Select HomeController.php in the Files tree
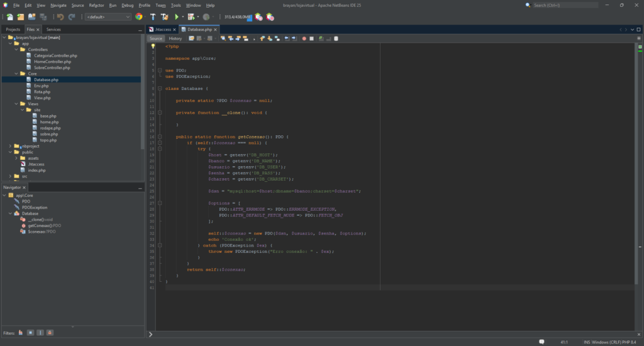Image resolution: width=644 pixels, height=346 pixels. point(52,62)
